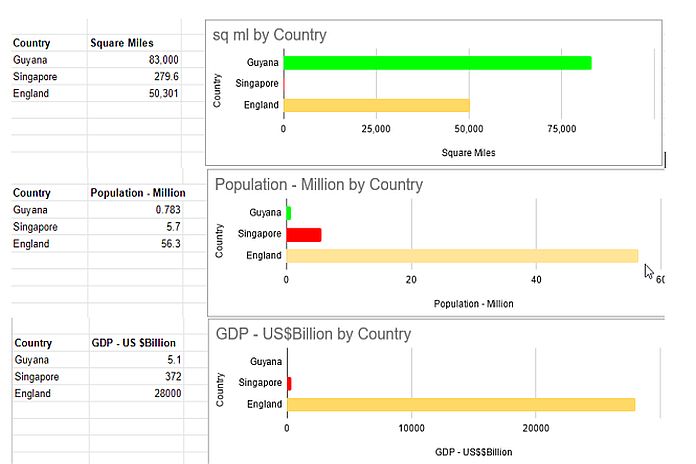This screenshot has width=696, height=464.
Task: Select the 'sq ml by Country' chart title
Action: click(270, 35)
